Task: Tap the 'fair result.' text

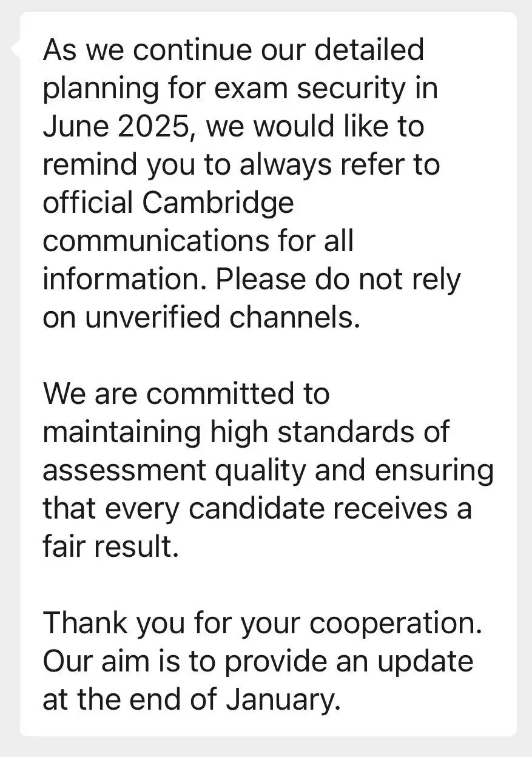Action: click(x=110, y=547)
